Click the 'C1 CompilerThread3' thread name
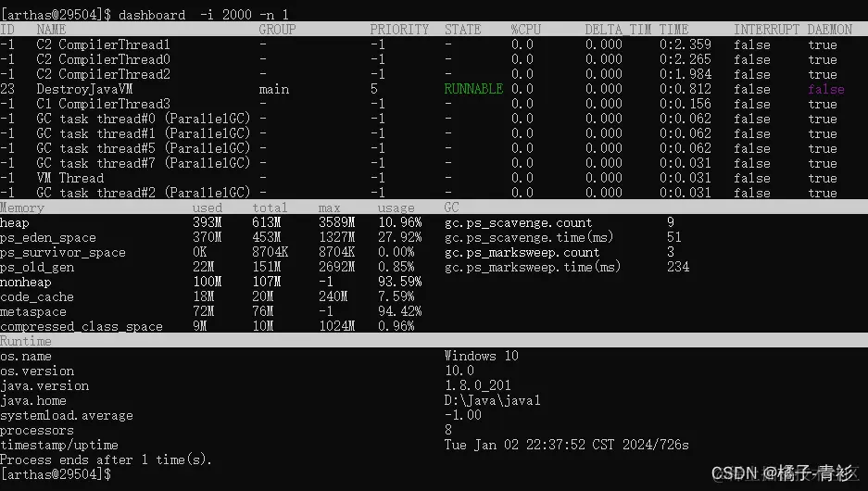This screenshot has height=491, width=868. click(x=103, y=104)
